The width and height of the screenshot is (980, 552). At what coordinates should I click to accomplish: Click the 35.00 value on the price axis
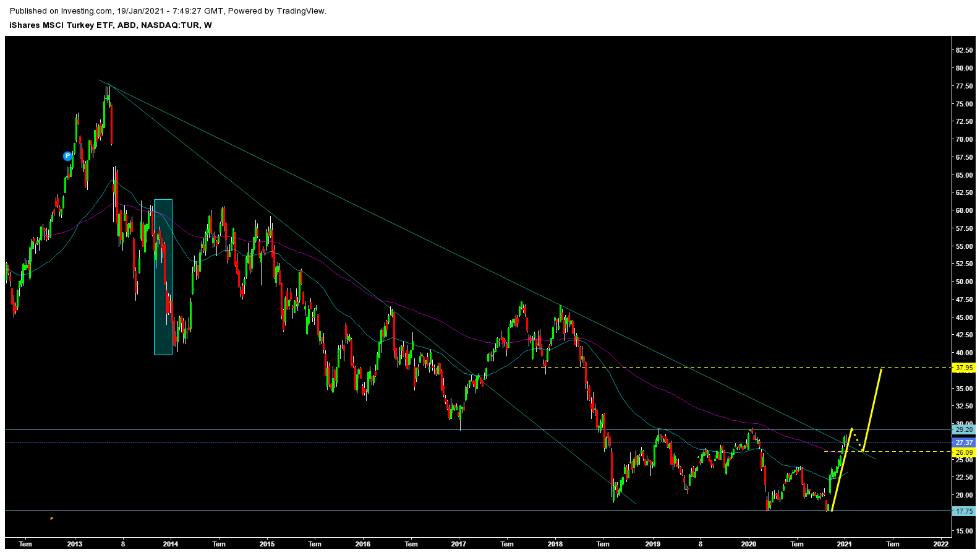[x=964, y=389]
